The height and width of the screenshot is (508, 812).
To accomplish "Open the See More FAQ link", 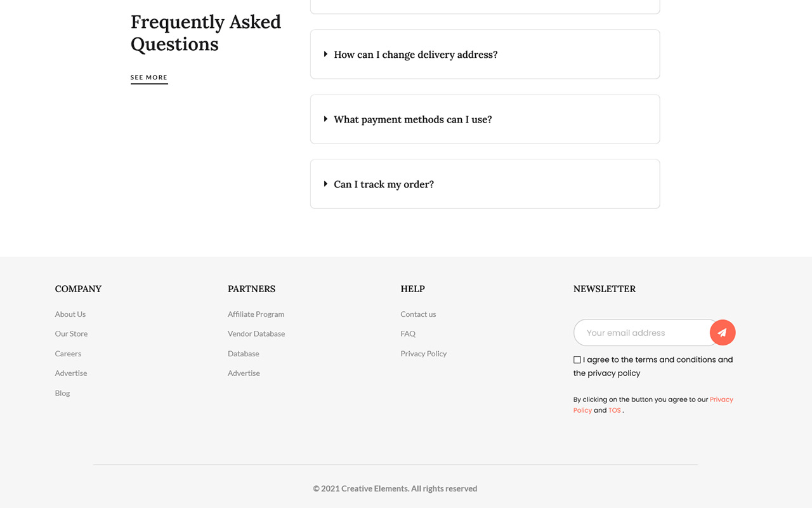I will click(149, 77).
